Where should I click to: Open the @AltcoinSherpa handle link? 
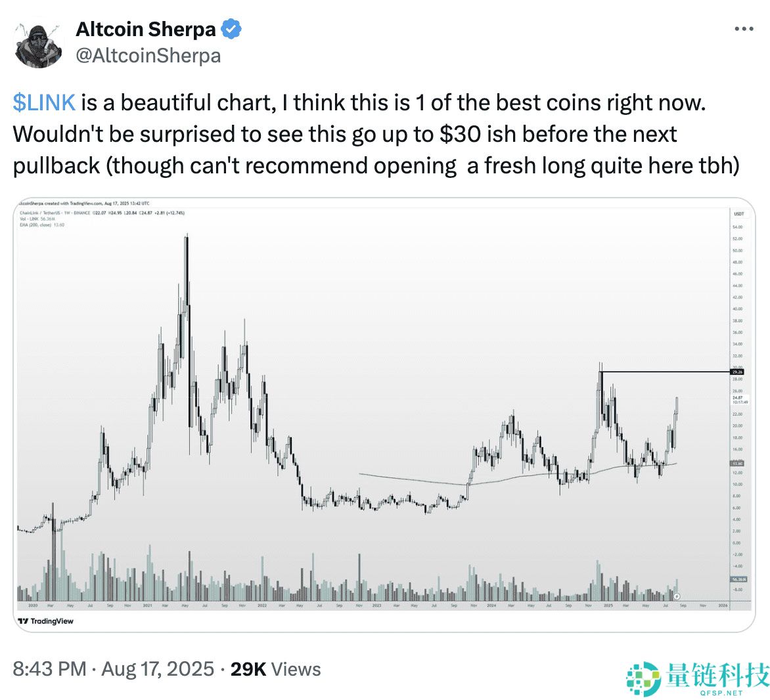tap(148, 56)
